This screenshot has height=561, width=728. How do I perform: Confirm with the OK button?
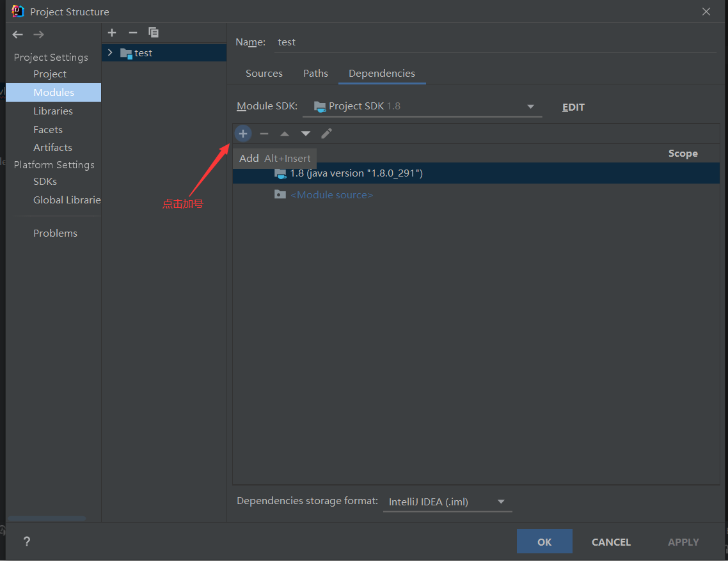pyautogui.click(x=544, y=542)
